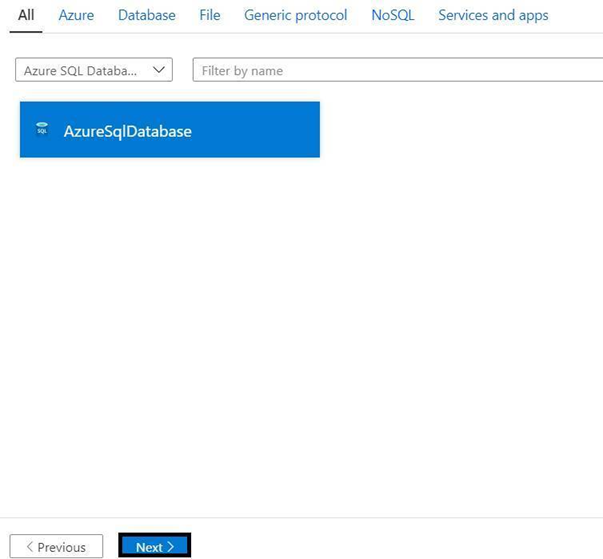Click the Filter by name field
Screen dimensions: 603x559
pyautogui.click(x=398, y=70)
